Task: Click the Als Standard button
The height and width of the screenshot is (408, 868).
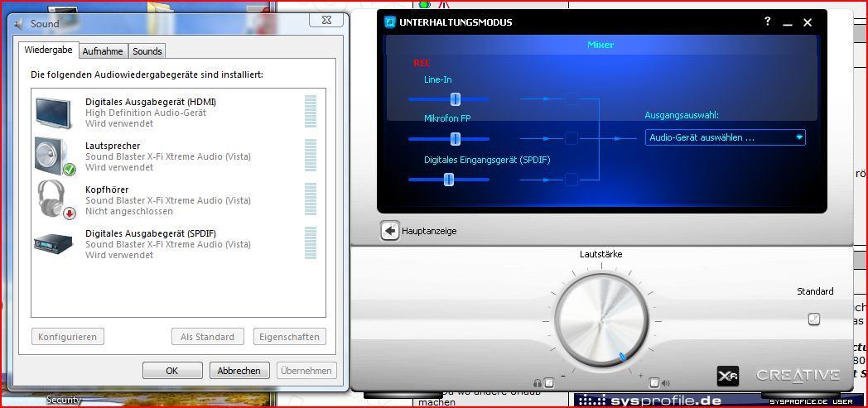Action: [x=208, y=337]
